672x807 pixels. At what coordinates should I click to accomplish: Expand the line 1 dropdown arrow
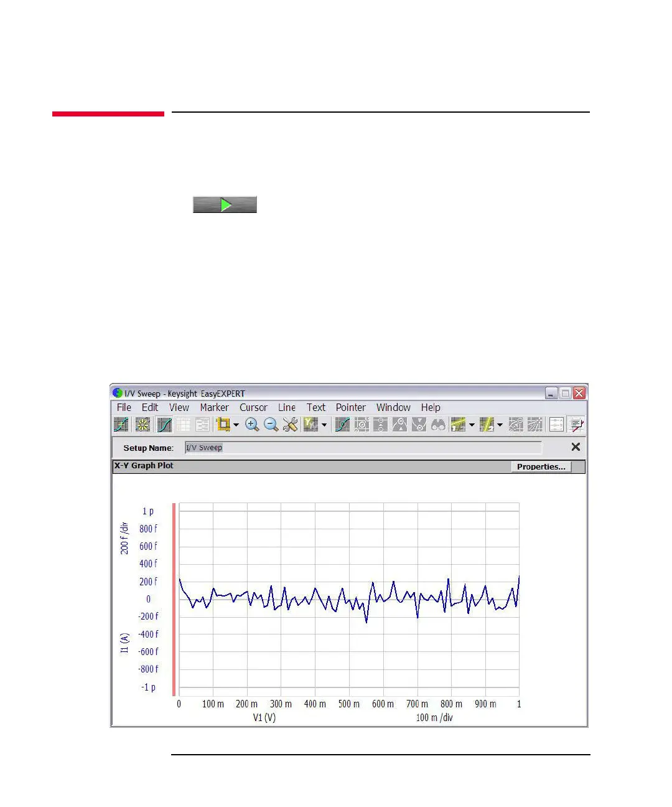click(472, 425)
